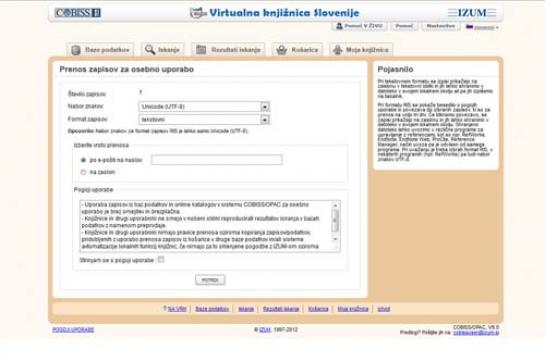The height and width of the screenshot is (362, 545).
Task: Select the 'po e-pošti na naslov' radio option
Action: [x=83, y=160]
